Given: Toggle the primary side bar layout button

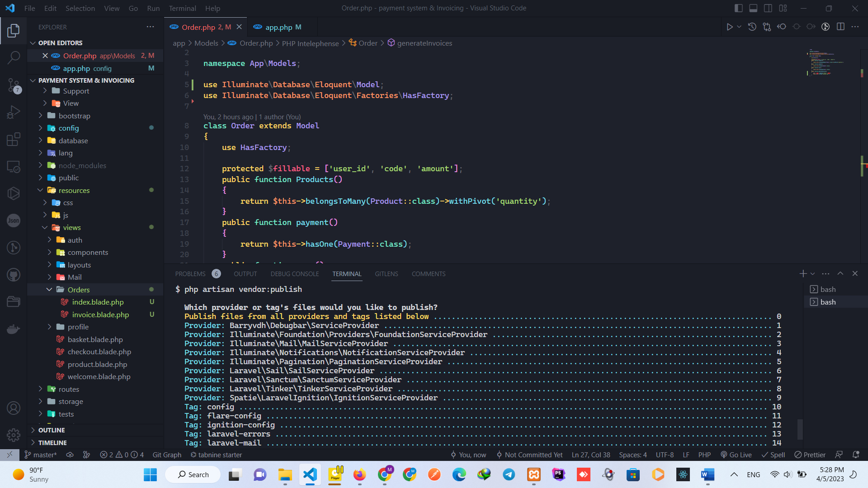Looking at the screenshot, I should pyautogui.click(x=739, y=8).
